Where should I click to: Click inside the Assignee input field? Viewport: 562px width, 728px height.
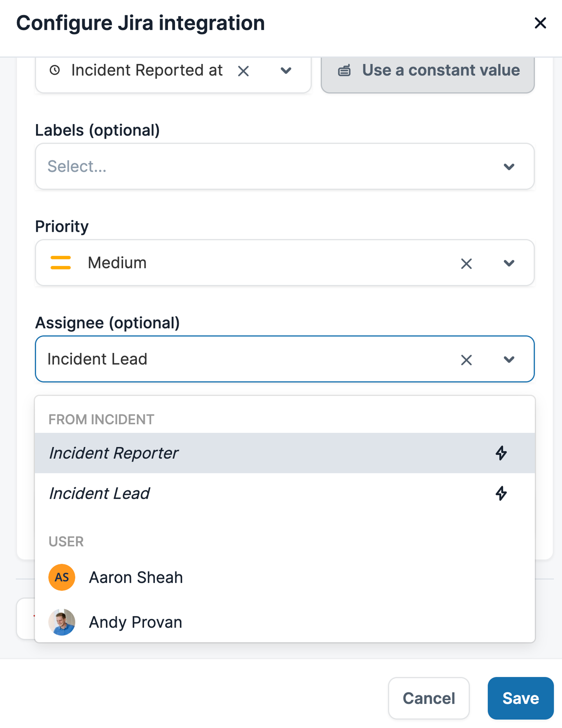click(234, 359)
